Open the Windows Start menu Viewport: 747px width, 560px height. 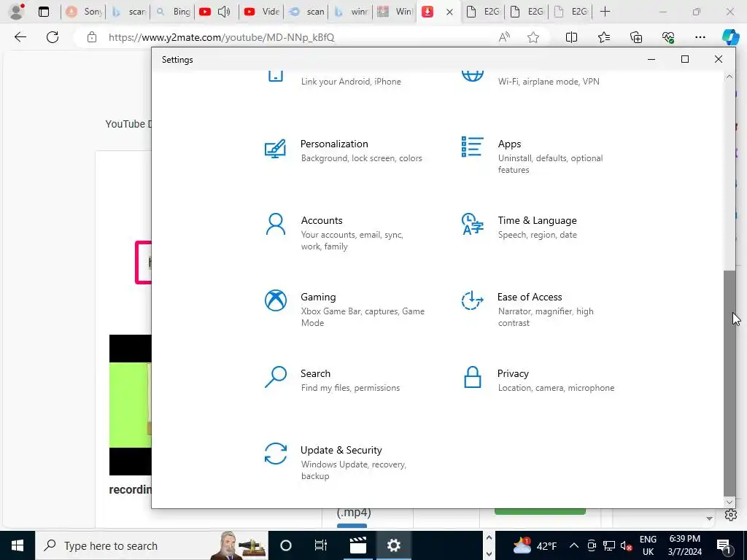pos(18,545)
